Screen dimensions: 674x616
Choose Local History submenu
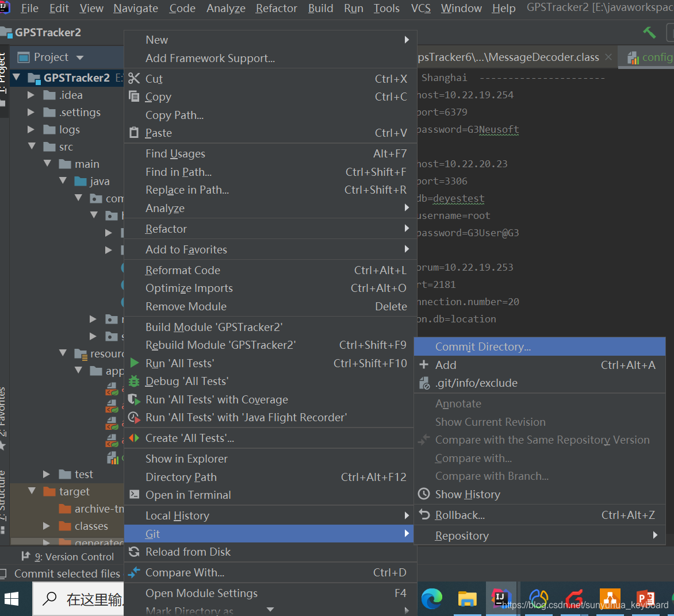(x=270, y=515)
